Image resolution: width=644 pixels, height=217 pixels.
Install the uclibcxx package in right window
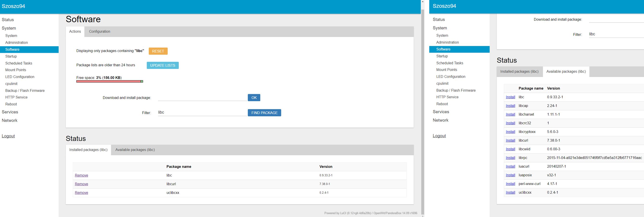510,192
